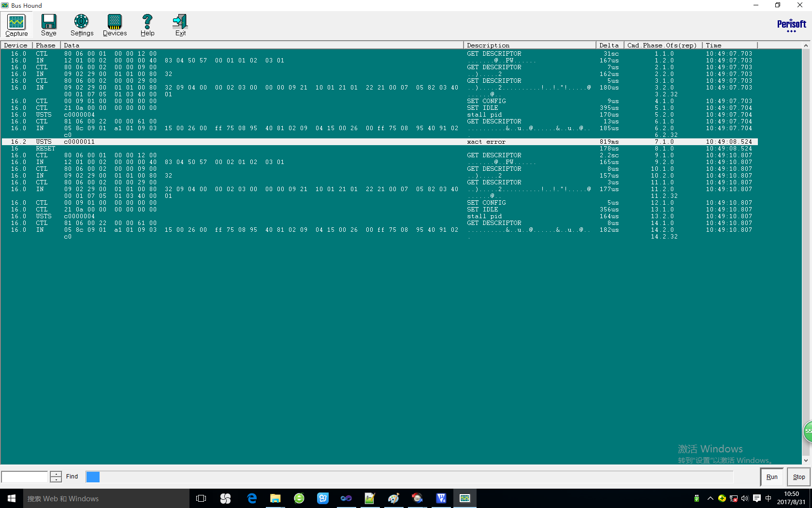Expand the hidden system tray icons
This screenshot has height=508, width=812.
[710, 498]
